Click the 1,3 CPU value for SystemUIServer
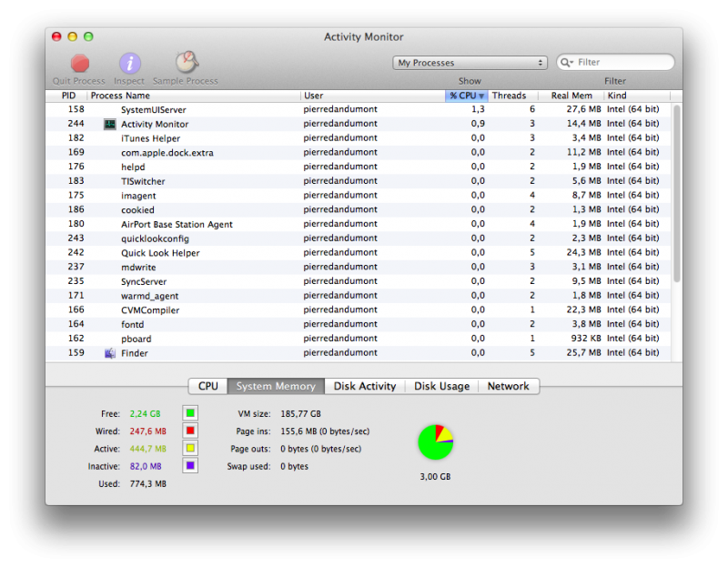728x568 pixels. (x=478, y=109)
